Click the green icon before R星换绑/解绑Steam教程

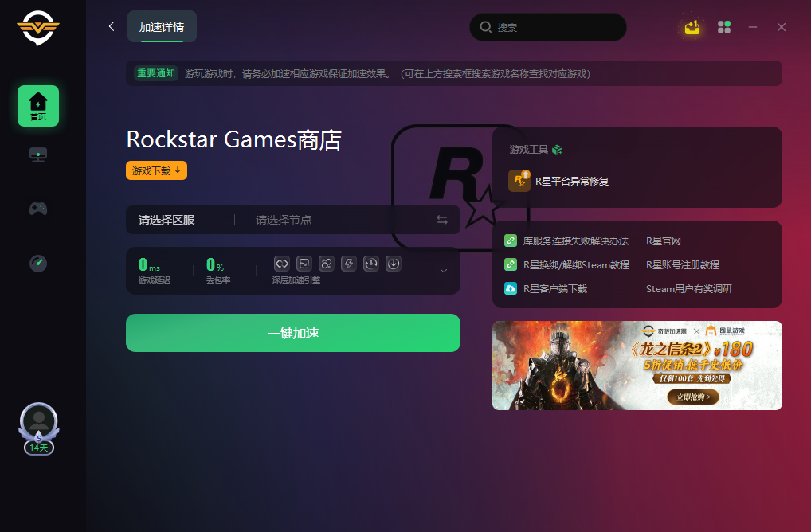click(511, 264)
